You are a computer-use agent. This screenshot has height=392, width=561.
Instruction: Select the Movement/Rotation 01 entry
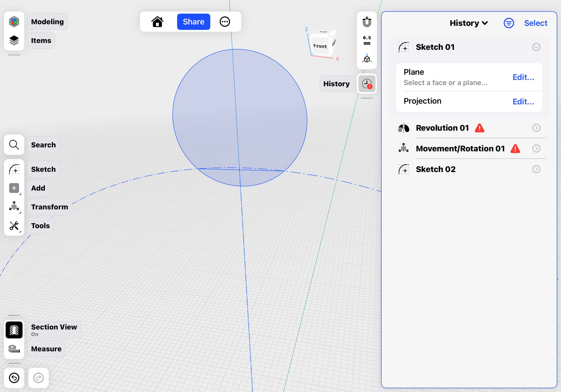click(469, 148)
